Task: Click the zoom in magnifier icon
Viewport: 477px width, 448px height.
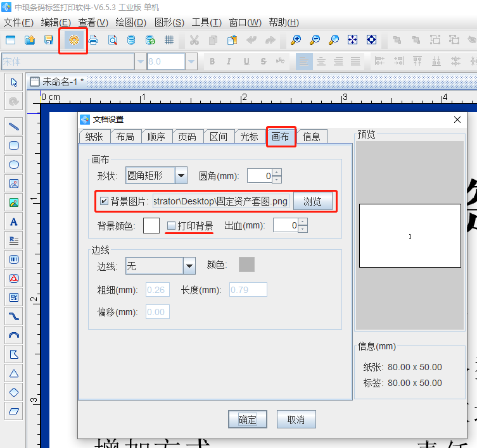Action: point(295,40)
